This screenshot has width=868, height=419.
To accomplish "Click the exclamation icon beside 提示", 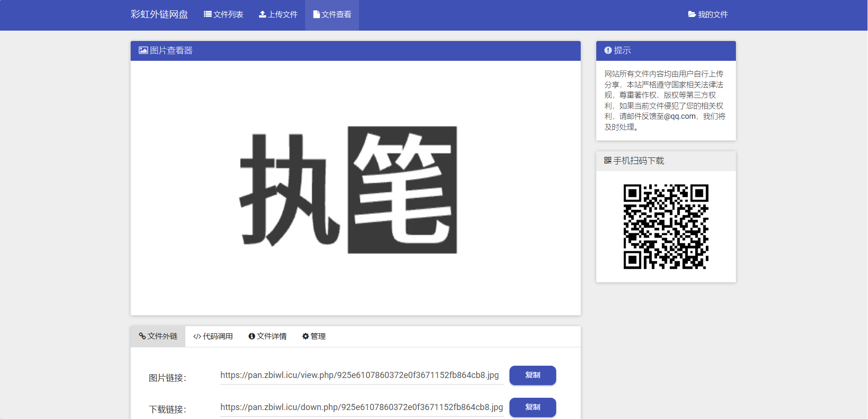I will tap(608, 50).
